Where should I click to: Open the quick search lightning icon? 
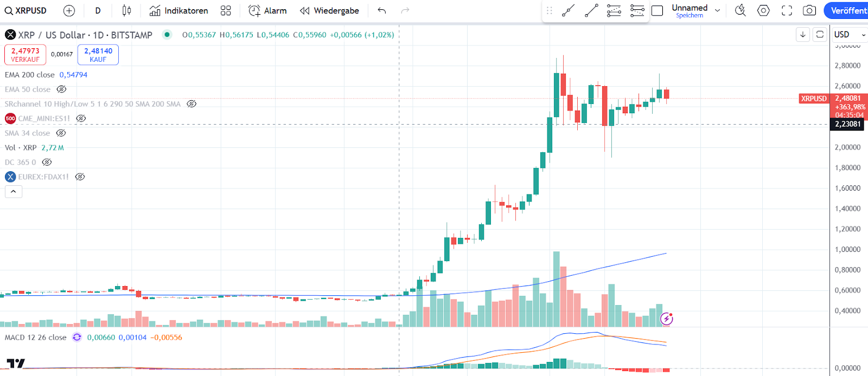[740, 10]
